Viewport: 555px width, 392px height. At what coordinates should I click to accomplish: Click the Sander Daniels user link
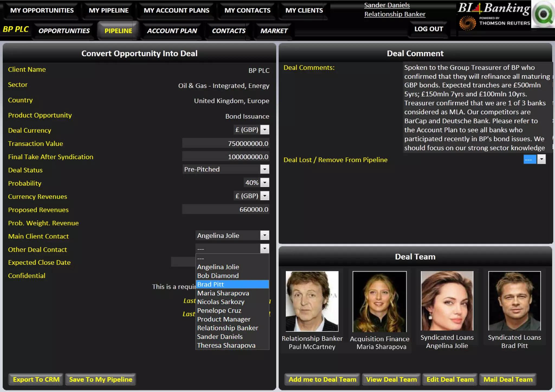pyautogui.click(x=387, y=5)
